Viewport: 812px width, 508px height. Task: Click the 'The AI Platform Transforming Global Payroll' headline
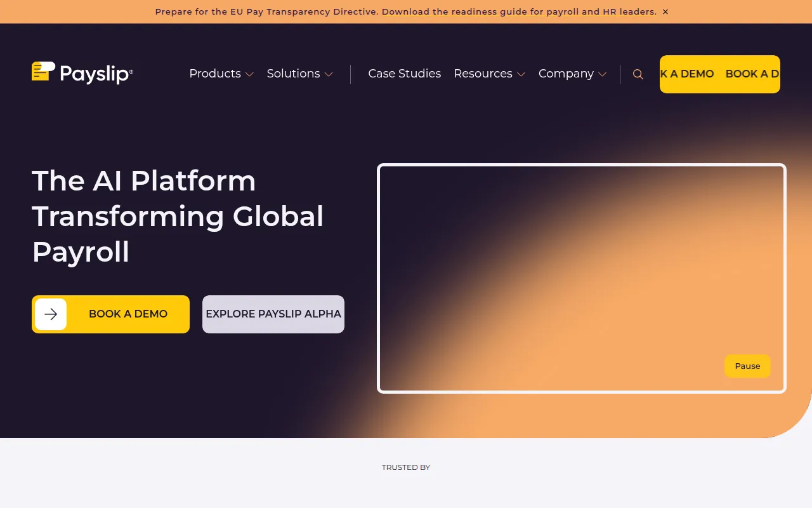178,217
